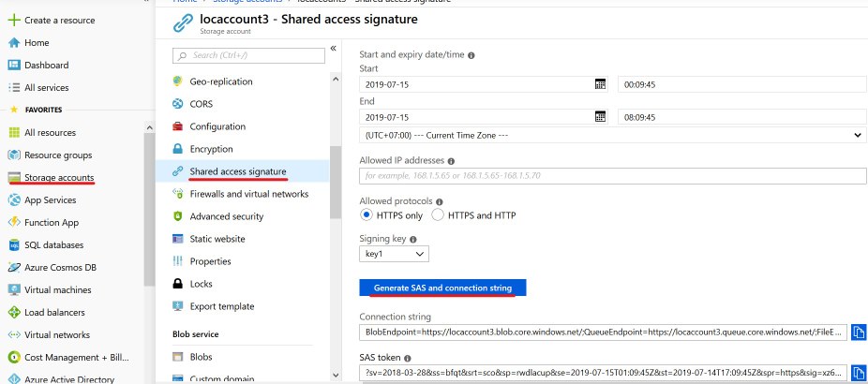Select the HTTPS and HTTP protocol option

(438, 214)
